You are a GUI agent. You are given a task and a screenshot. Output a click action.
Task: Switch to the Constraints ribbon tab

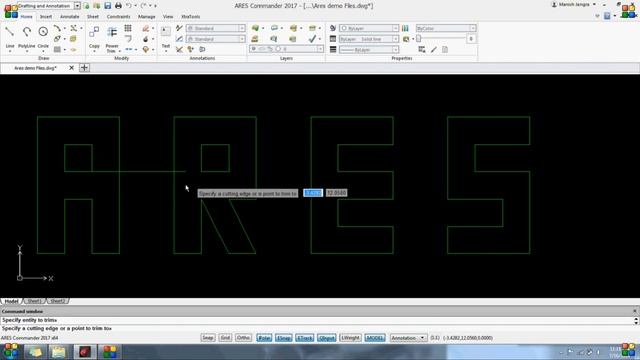[x=118, y=17]
